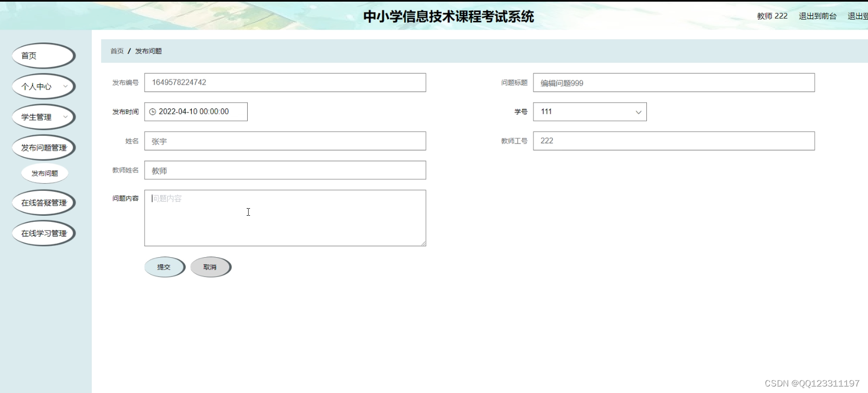The width and height of the screenshot is (868, 393).
Task: Click the 首页 breadcrumb link
Action: [x=117, y=51]
